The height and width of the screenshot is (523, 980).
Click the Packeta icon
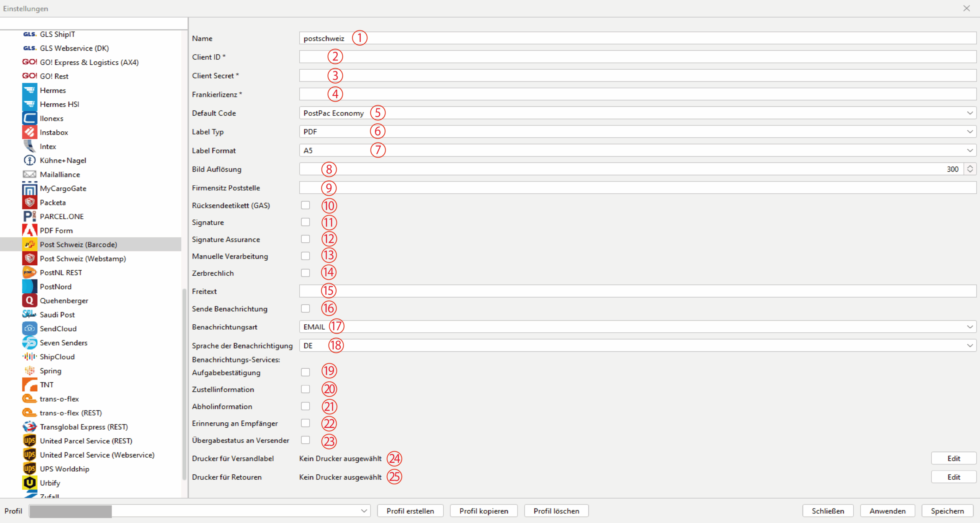pyautogui.click(x=29, y=203)
